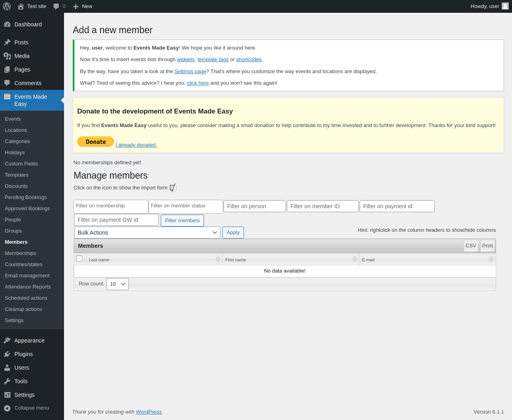This screenshot has height=420, width=512.
Task: Open Groups submenu item
Action: pos(13,231)
